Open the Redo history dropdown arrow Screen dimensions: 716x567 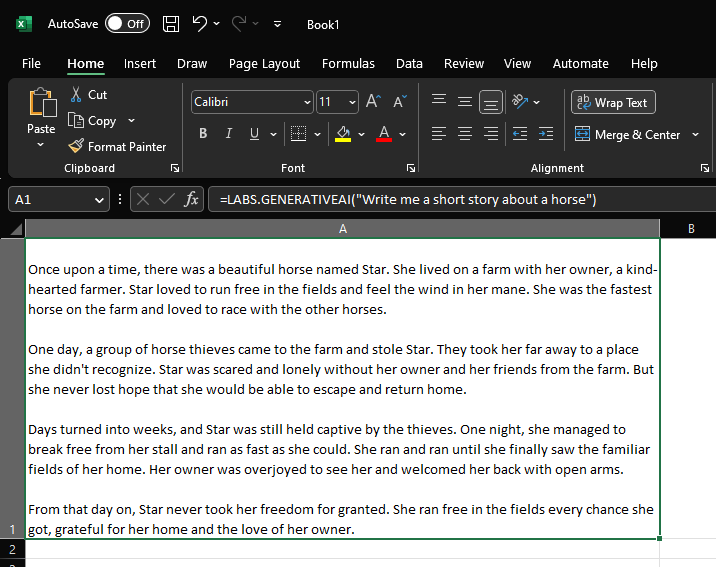pos(256,24)
